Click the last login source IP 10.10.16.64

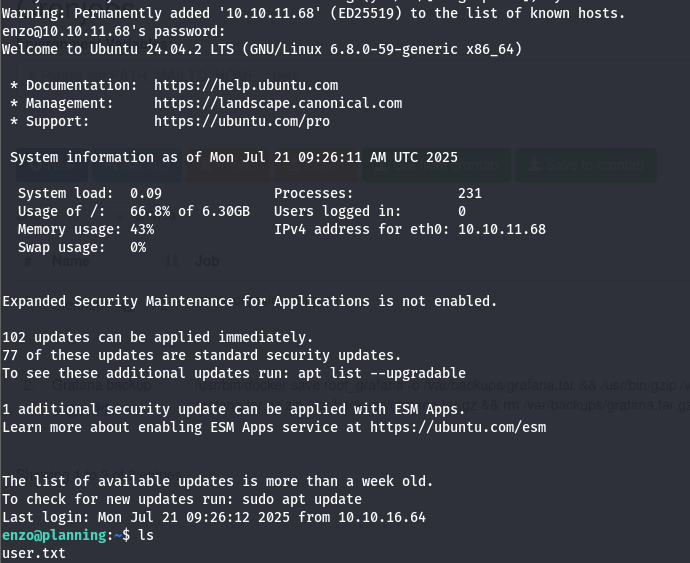pos(380,517)
